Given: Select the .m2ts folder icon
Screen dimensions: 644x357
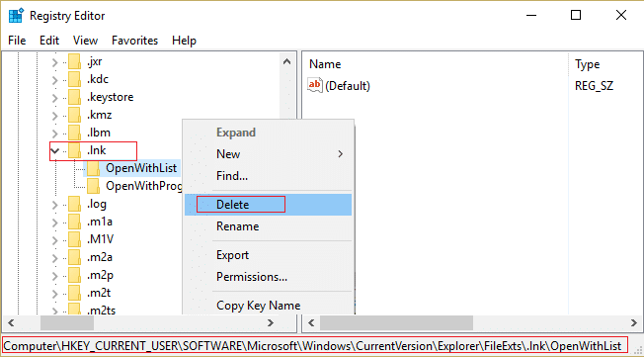Looking at the screenshot, I should click(x=74, y=310).
